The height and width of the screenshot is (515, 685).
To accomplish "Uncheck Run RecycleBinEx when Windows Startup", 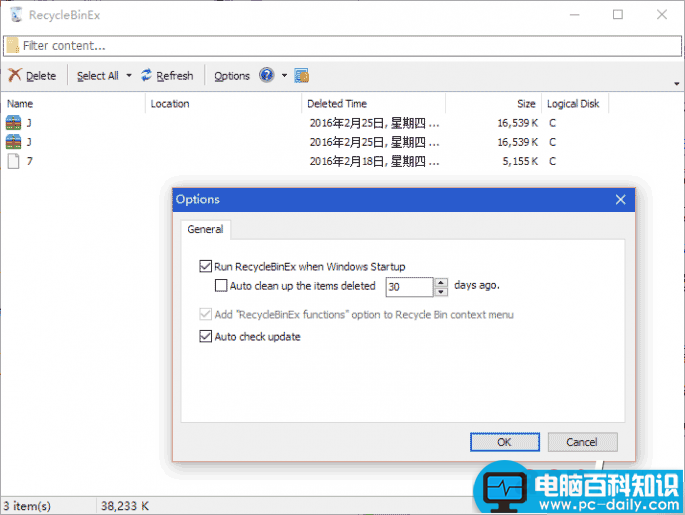I will coord(206,267).
